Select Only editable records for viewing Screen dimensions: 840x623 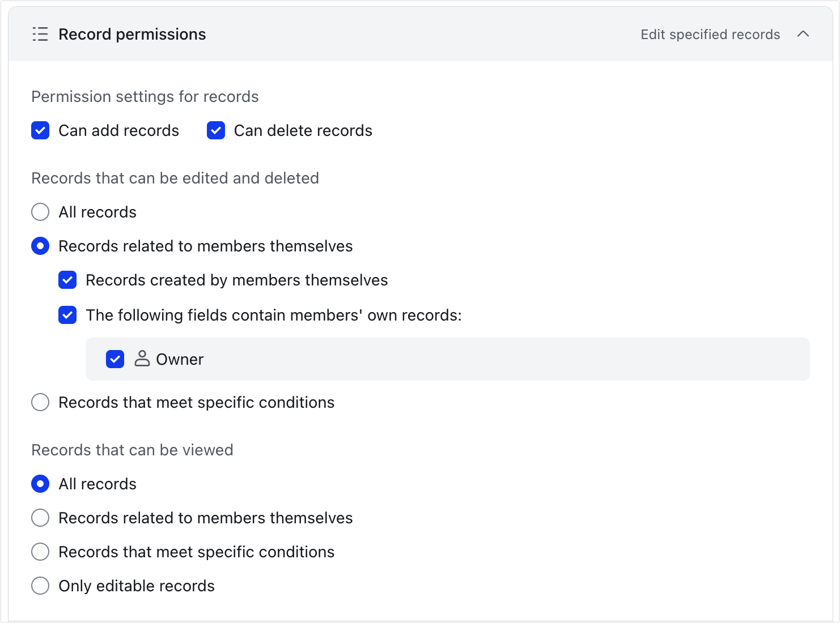click(x=40, y=586)
